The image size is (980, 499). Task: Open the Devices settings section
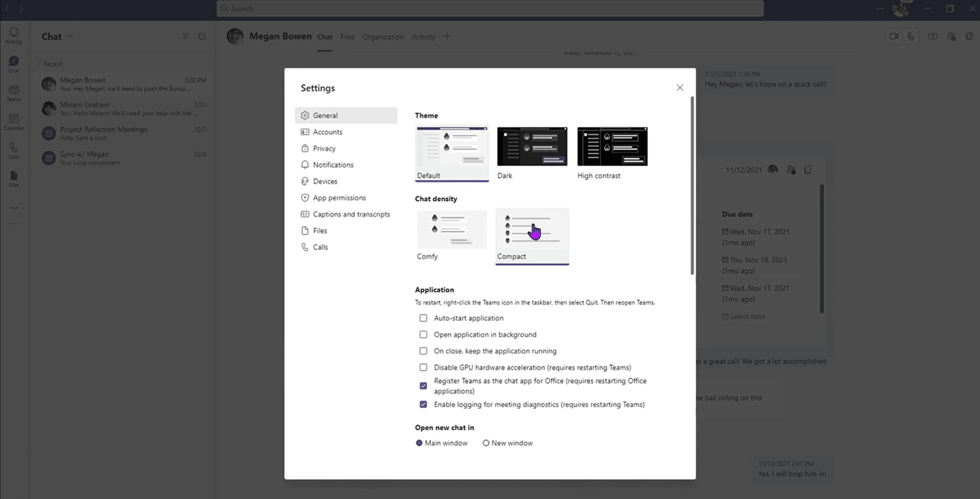[x=346, y=182]
